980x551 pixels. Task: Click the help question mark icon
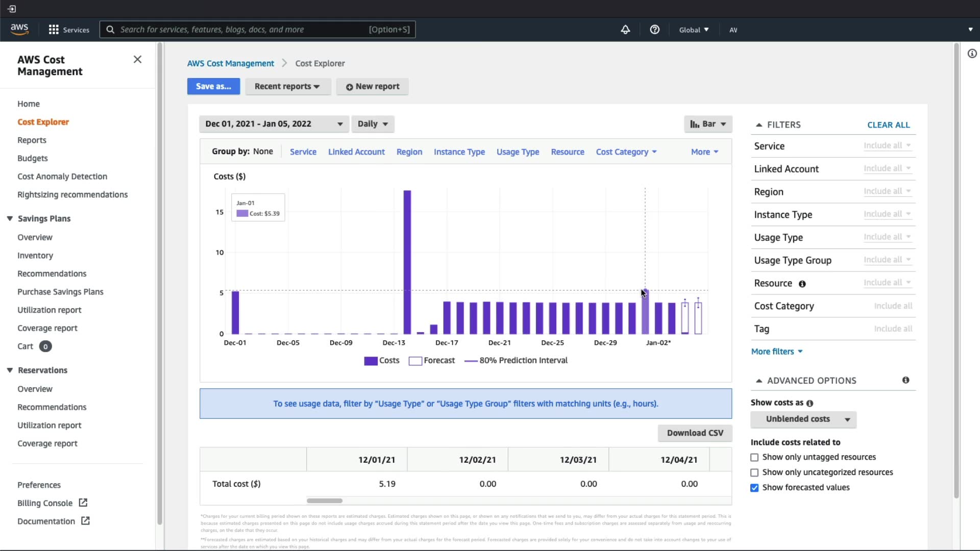pos(654,30)
